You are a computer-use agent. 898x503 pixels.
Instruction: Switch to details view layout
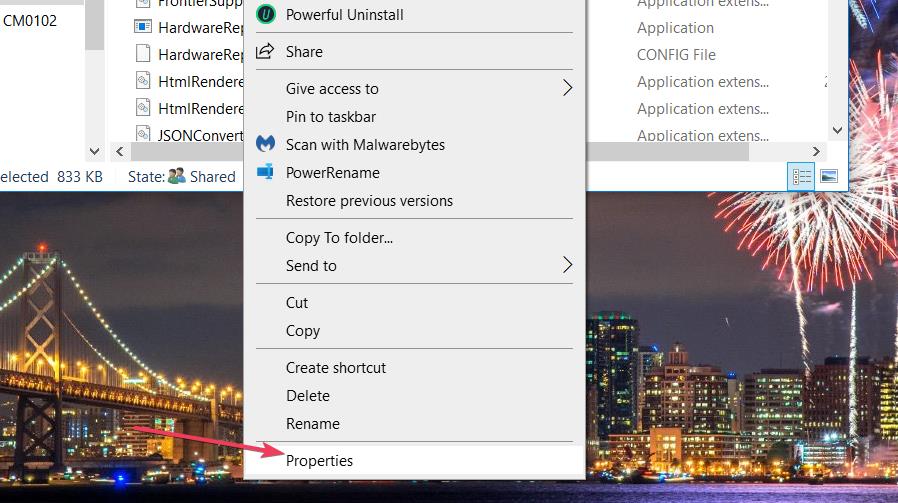(x=801, y=176)
